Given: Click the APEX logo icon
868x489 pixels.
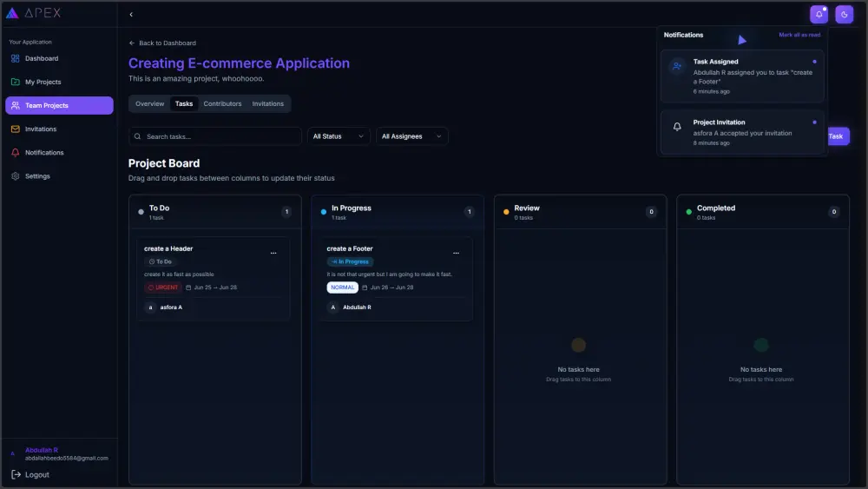Looking at the screenshot, I should click(12, 13).
